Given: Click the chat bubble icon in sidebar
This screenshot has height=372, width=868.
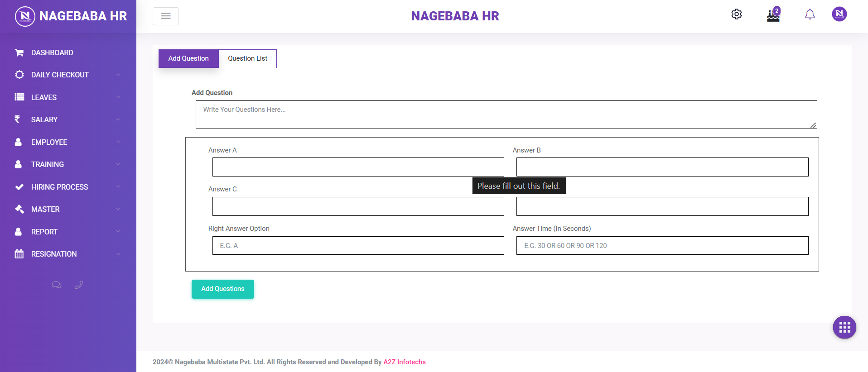Looking at the screenshot, I should click(x=57, y=285).
